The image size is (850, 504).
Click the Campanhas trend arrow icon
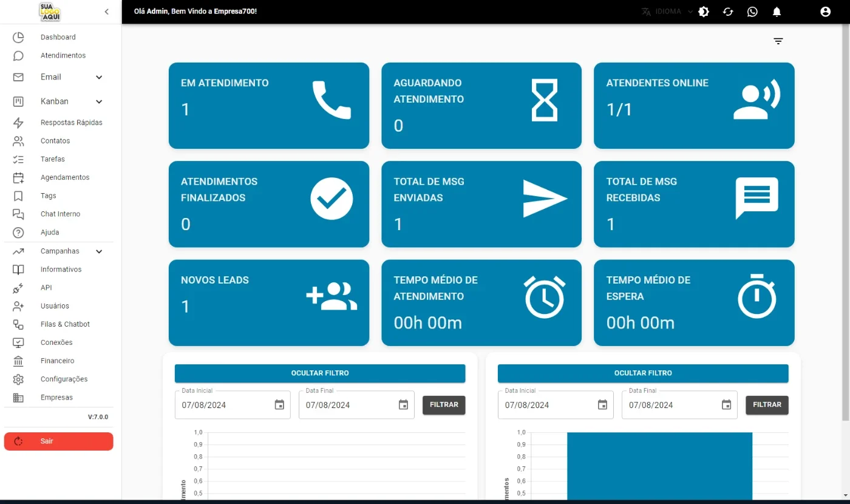click(x=18, y=251)
